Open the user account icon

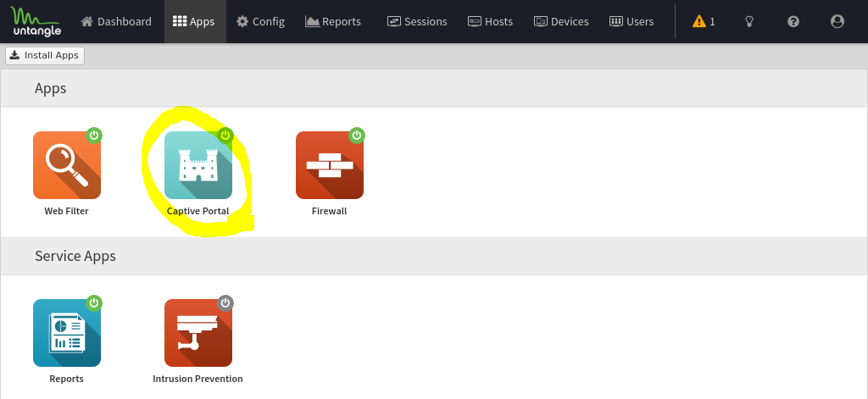click(x=837, y=21)
